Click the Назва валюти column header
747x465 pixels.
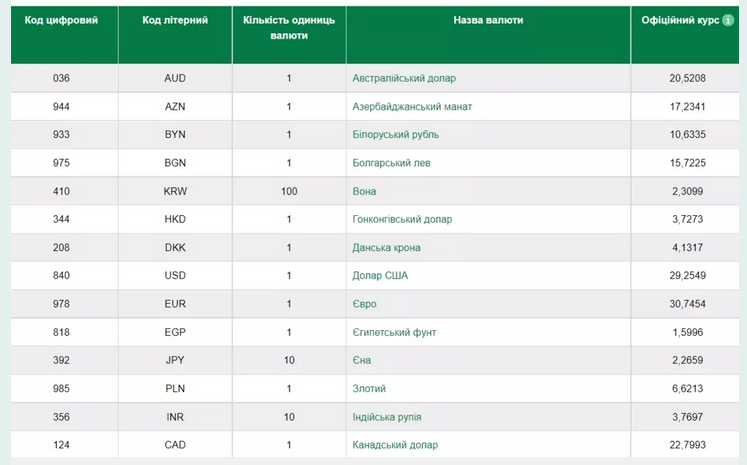coord(488,20)
